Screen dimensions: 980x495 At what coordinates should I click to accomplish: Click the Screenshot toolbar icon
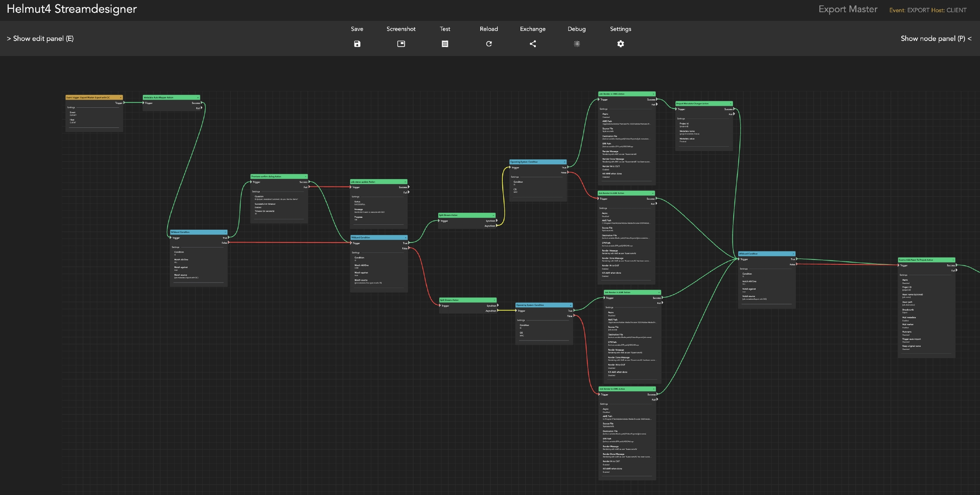pyautogui.click(x=401, y=44)
